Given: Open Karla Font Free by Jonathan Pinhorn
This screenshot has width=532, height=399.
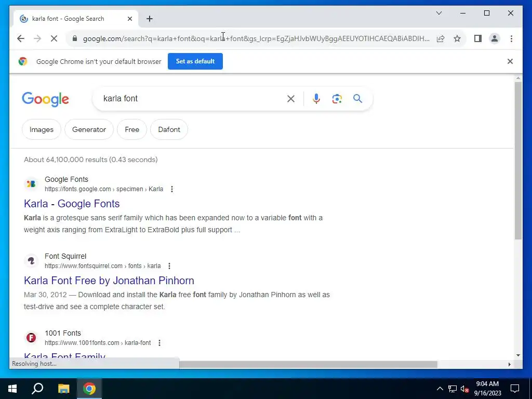Looking at the screenshot, I should 109,281.
